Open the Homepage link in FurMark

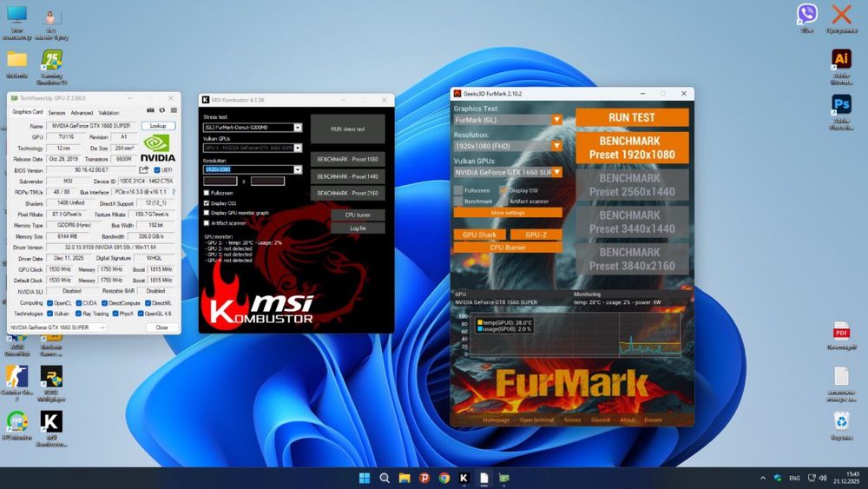[x=496, y=420]
